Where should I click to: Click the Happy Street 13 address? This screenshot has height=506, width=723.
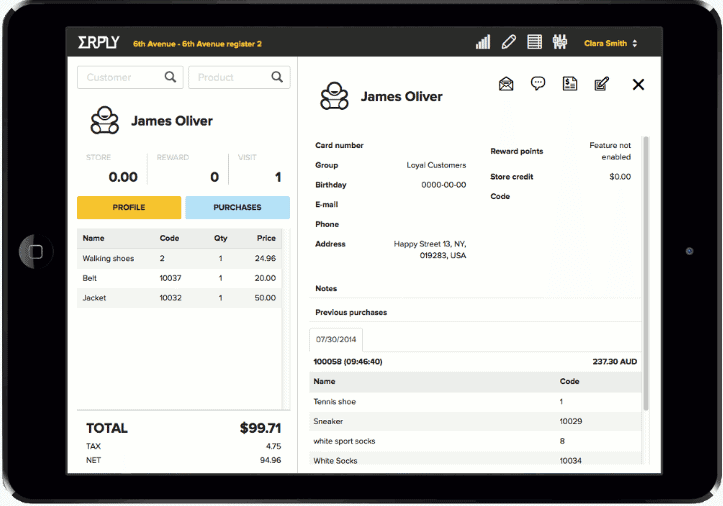pos(430,250)
